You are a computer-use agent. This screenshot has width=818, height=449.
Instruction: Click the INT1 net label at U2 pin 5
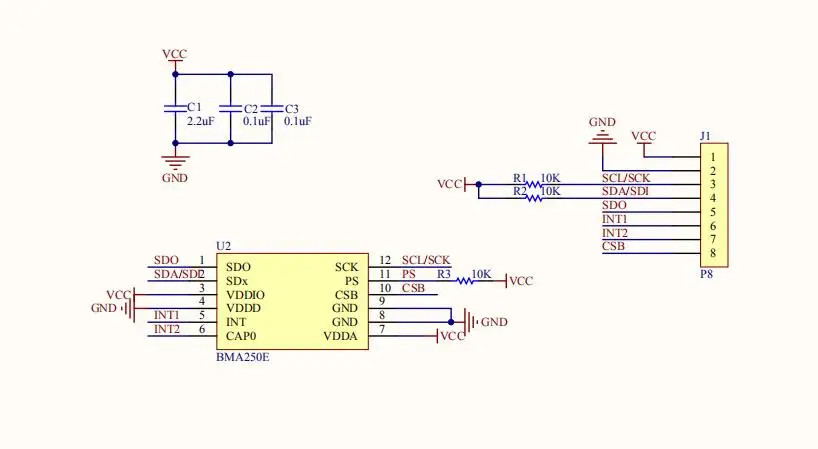tap(166, 315)
